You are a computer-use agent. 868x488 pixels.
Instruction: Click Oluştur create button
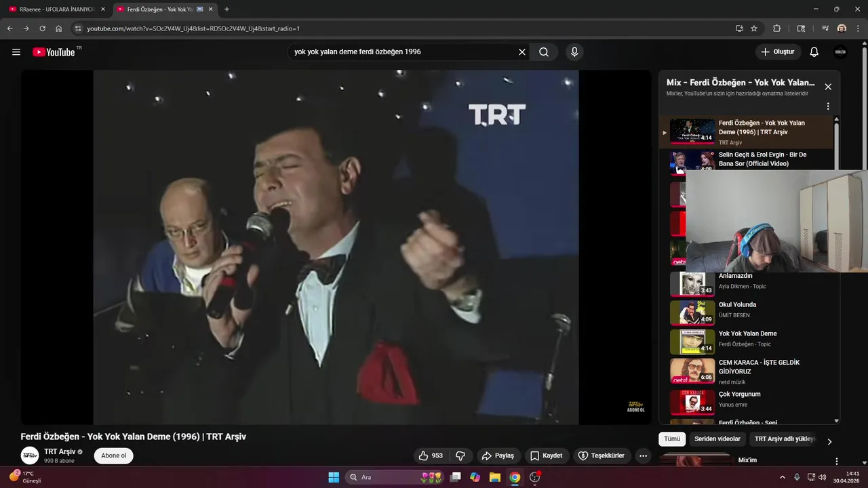coord(778,52)
